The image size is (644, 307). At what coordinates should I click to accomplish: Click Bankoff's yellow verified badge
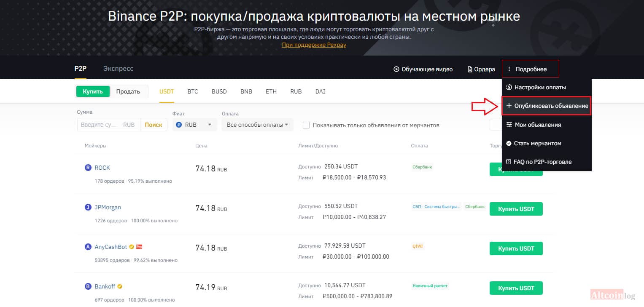coord(120,286)
